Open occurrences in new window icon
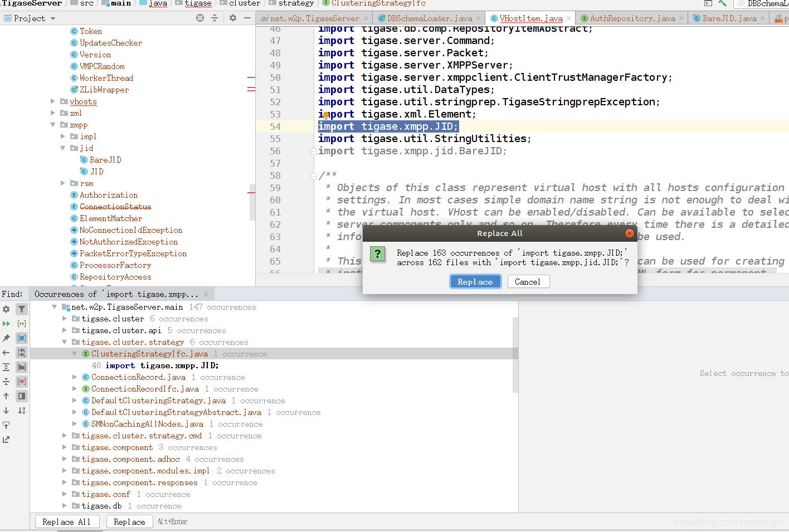 [6, 440]
